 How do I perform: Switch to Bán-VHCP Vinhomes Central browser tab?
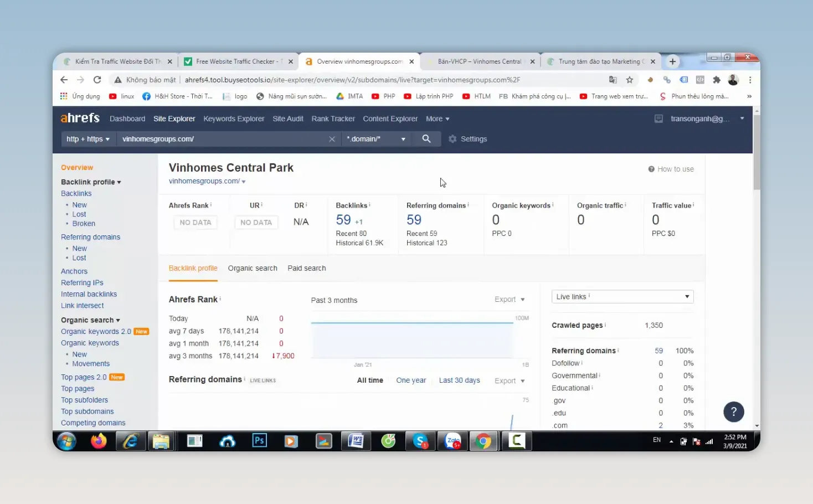[x=480, y=61]
